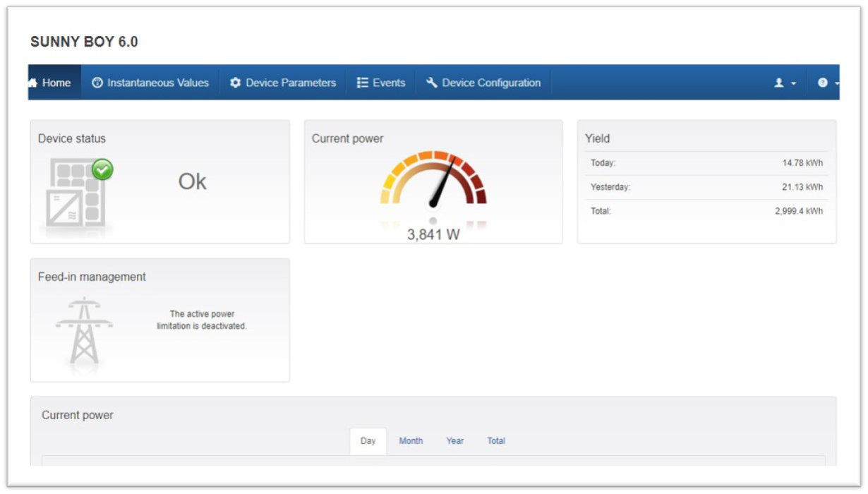Screen dimensions: 868x494
Task: Open Device Configuration page
Action: 483,83
